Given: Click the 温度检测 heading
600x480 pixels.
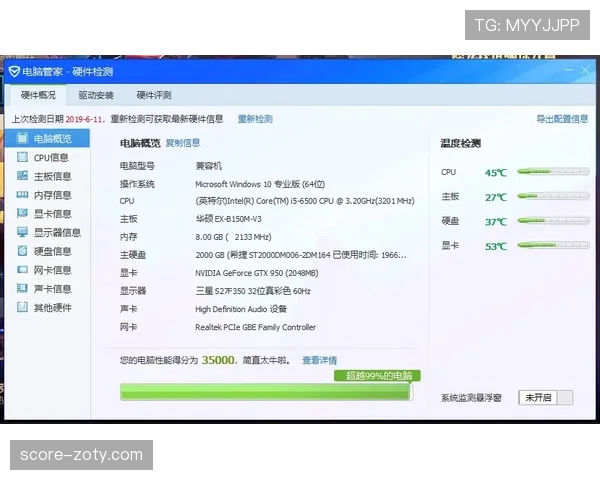Looking at the screenshot, I should pos(460,144).
